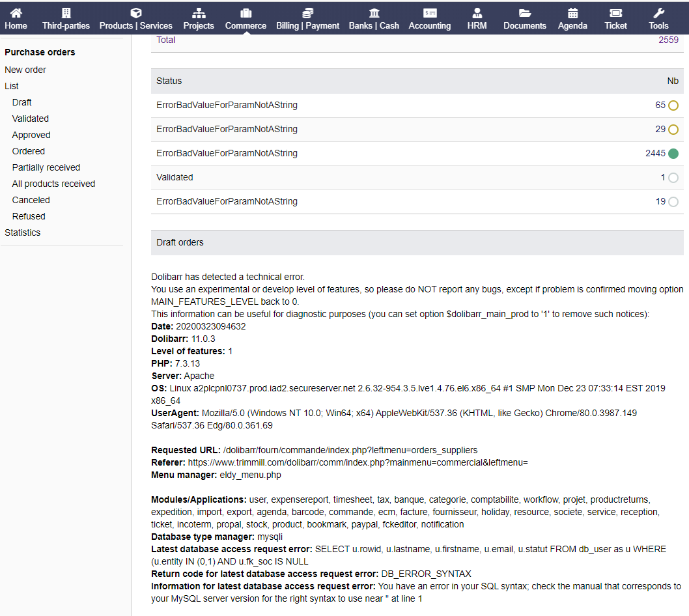Screen dimensions: 689x616
Task: Open Projects using its organization chart icon
Action: pyautogui.click(x=198, y=13)
